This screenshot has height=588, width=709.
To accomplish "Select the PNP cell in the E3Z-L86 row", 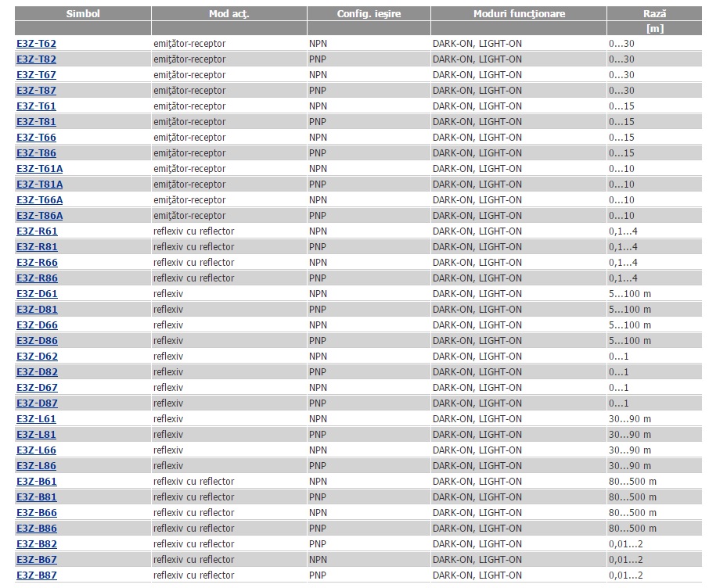I will (318, 466).
